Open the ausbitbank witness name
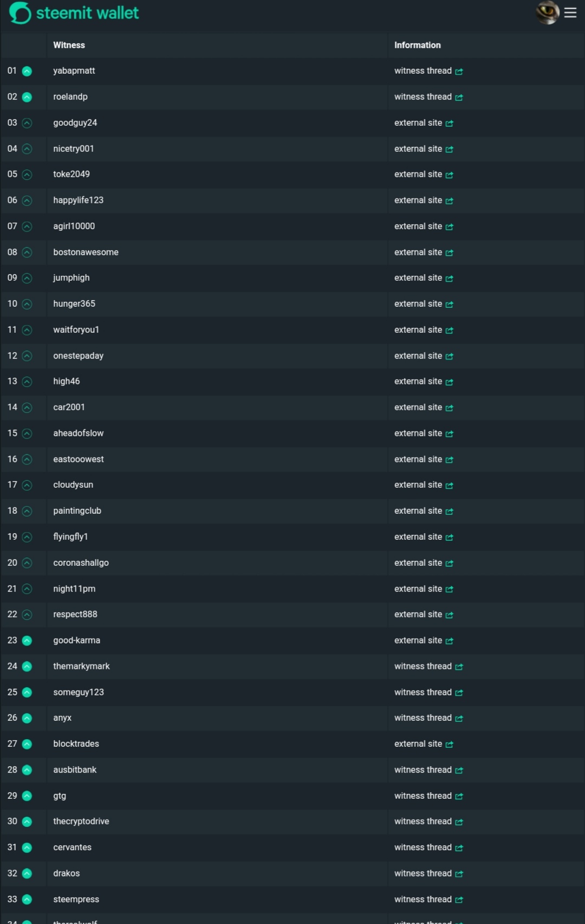 (75, 770)
